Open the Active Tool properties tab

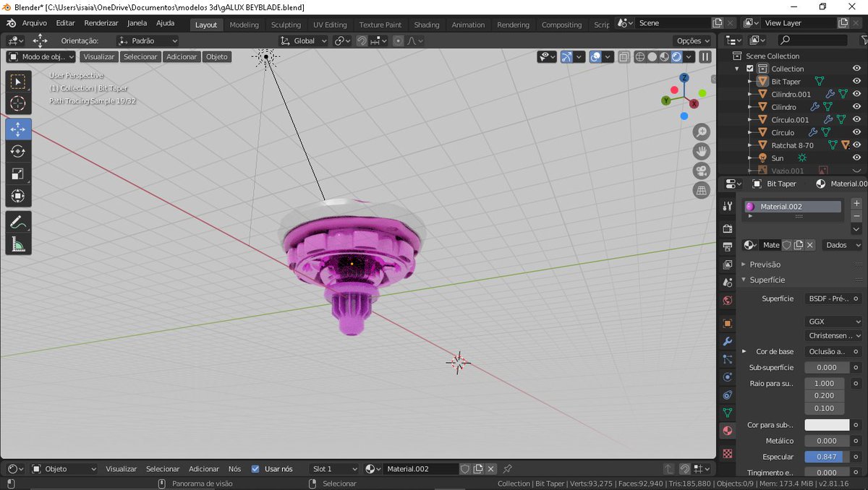point(728,206)
